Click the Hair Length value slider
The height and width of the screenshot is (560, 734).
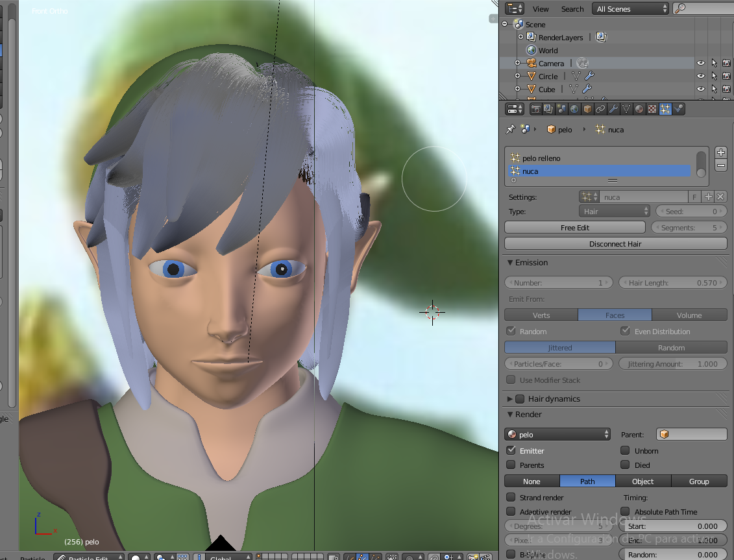click(x=672, y=283)
